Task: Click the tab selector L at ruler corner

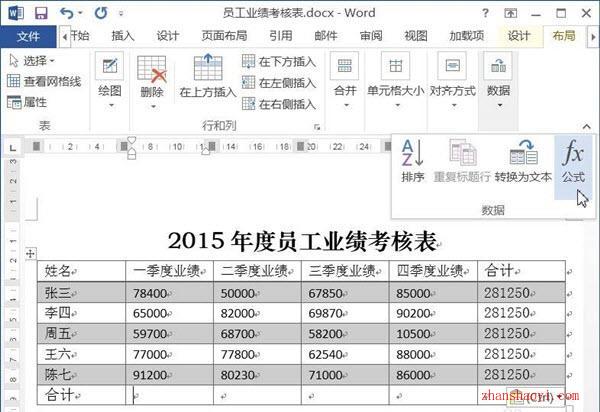Action: click(x=13, y=147)
